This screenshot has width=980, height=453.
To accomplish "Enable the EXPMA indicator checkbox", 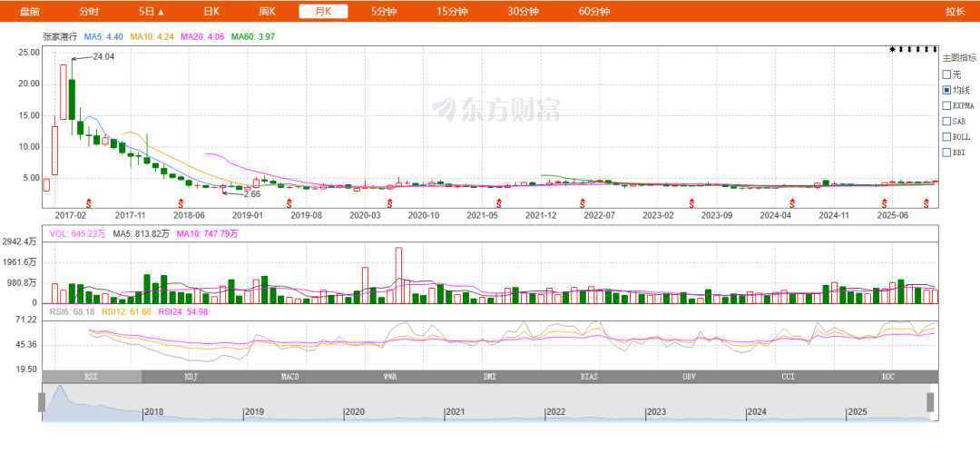I will pos(946,105).
